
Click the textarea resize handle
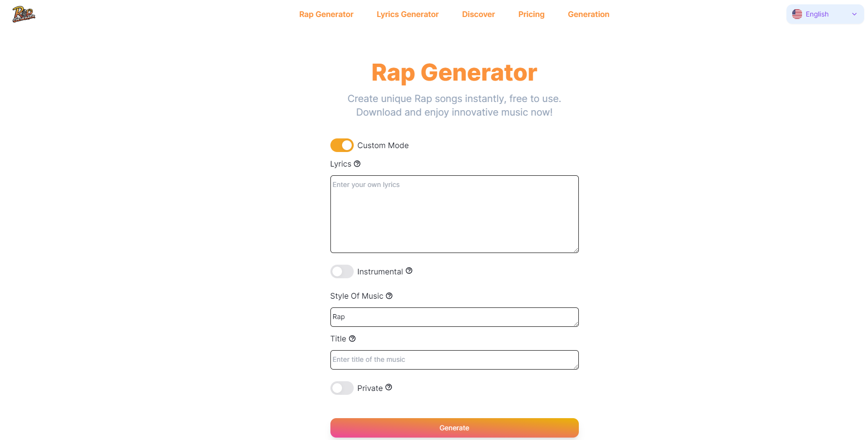(x=576, y=250)
